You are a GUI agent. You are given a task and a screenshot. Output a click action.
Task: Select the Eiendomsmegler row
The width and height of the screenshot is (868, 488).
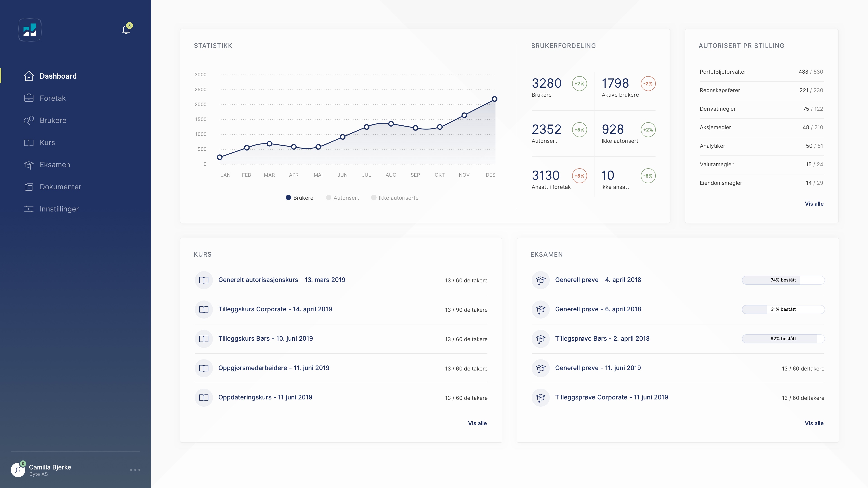761,183
